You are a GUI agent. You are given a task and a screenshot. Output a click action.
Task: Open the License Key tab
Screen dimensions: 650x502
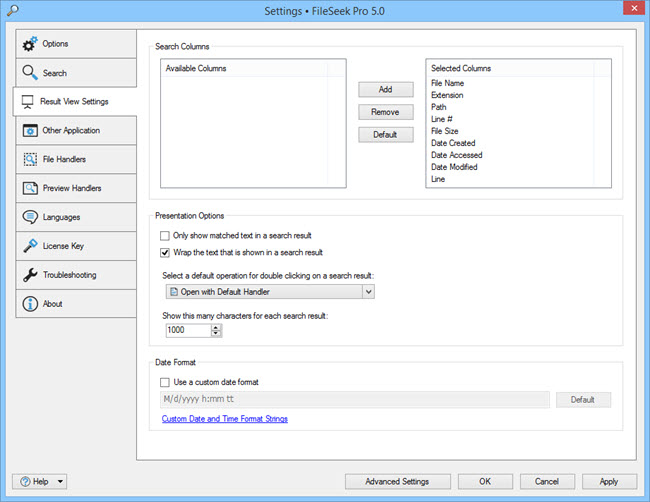[x=76, y=246]
